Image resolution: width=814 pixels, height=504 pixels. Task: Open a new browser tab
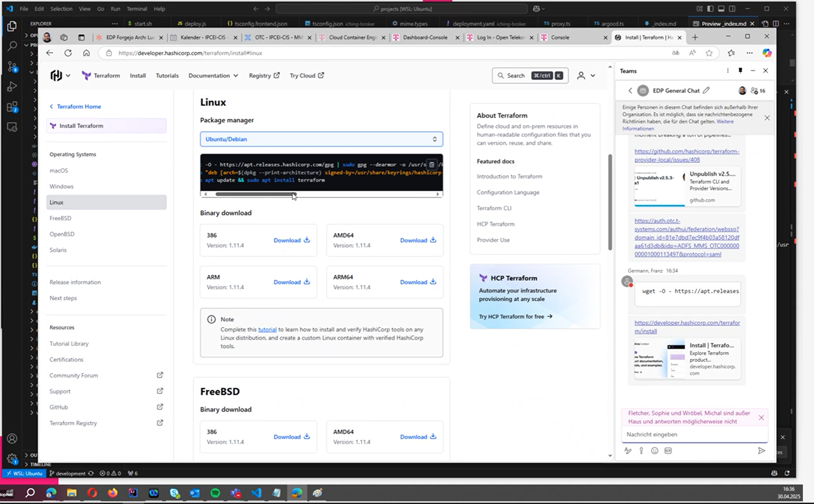tap(695, 37)
